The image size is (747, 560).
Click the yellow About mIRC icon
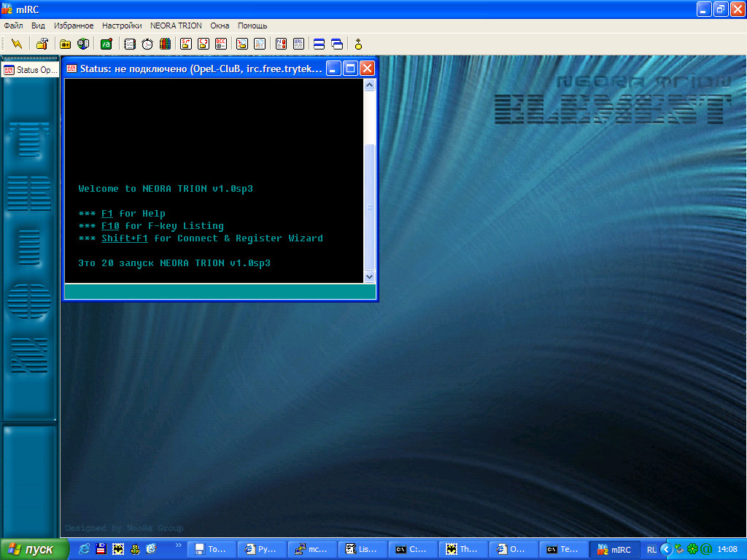(358, 44)
